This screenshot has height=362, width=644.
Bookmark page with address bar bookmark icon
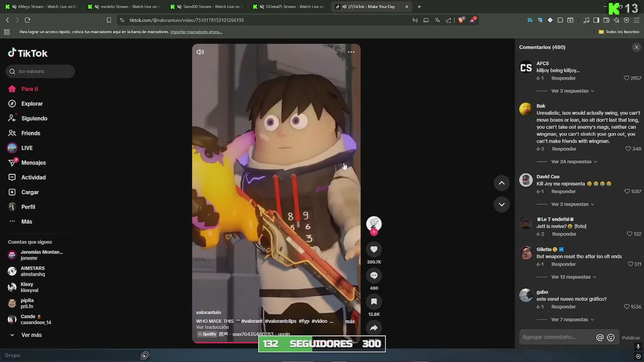point(109,20)
